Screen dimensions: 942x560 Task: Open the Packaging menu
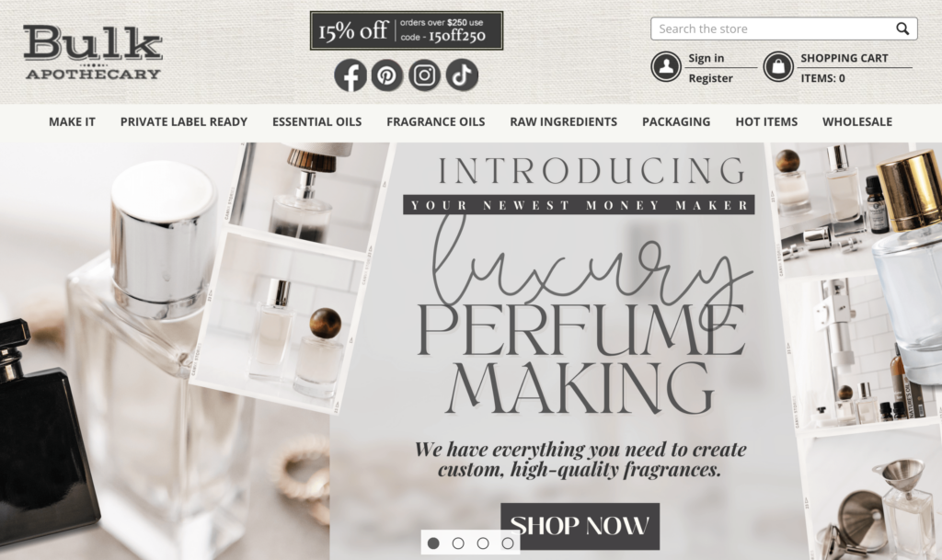676,122
